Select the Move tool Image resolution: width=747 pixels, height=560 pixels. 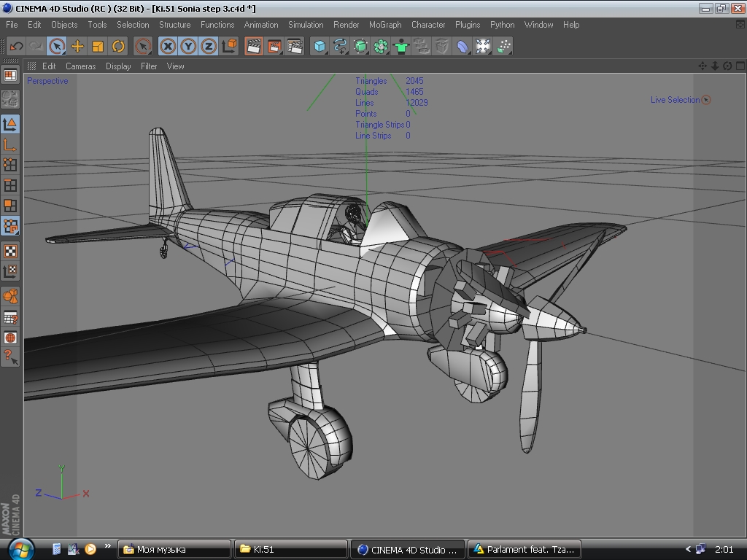[x=77, y=46]
